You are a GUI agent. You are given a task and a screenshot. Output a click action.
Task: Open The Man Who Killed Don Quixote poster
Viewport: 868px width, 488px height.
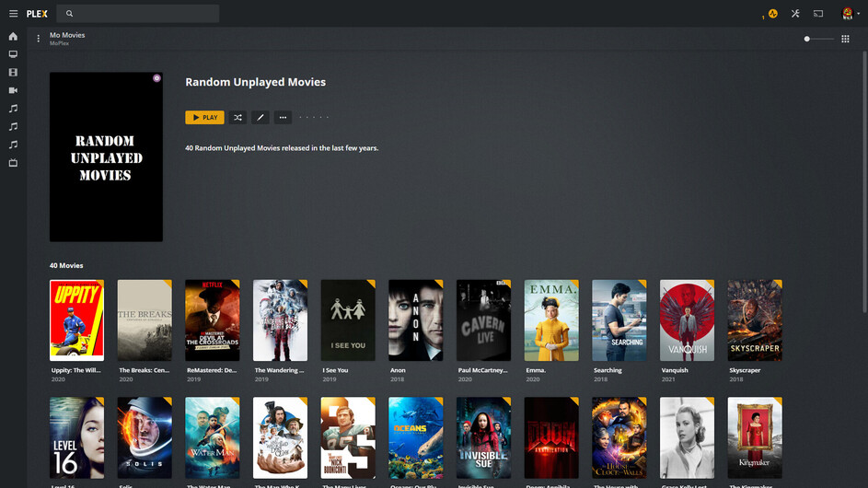280,437
